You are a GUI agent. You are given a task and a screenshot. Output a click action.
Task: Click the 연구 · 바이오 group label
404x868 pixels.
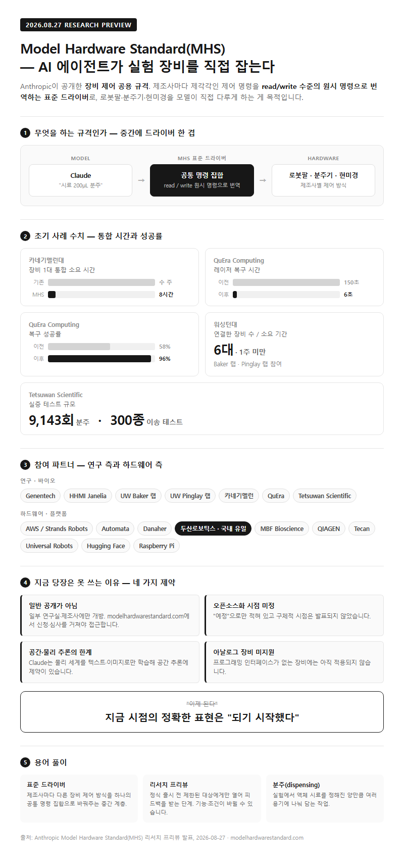coord(38,480)
